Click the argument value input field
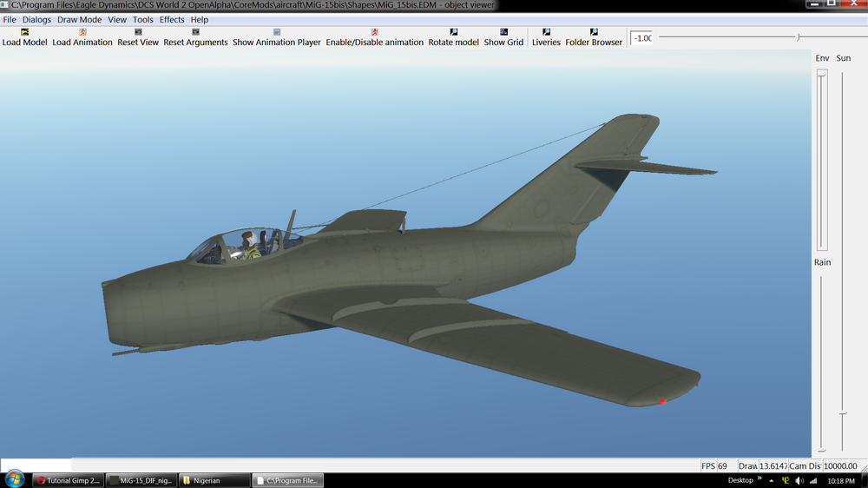Image resolution: width=868 pixels, height=488 pixels. tap(641, 38)
